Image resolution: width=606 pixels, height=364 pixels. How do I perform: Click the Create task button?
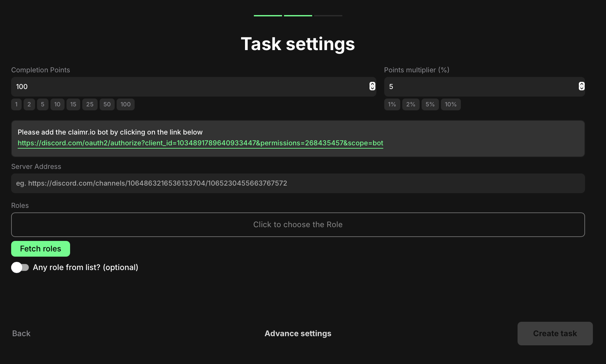point(555,333)
